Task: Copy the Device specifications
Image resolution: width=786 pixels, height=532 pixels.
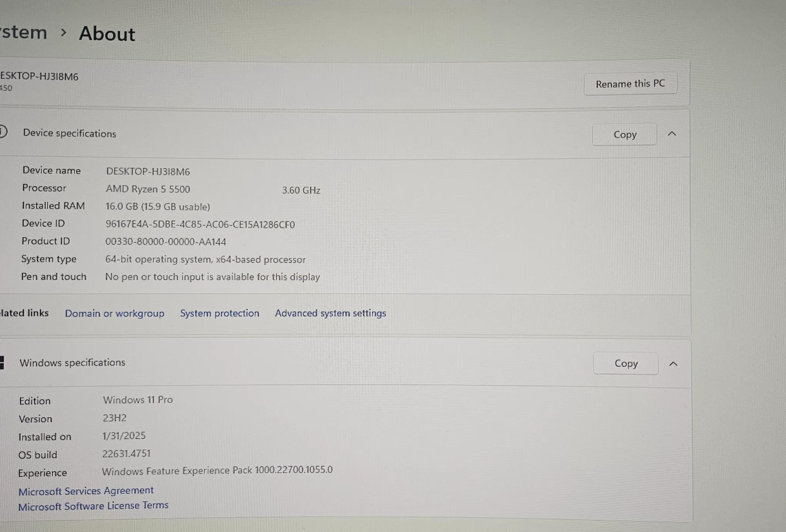Action: point(624,134)
